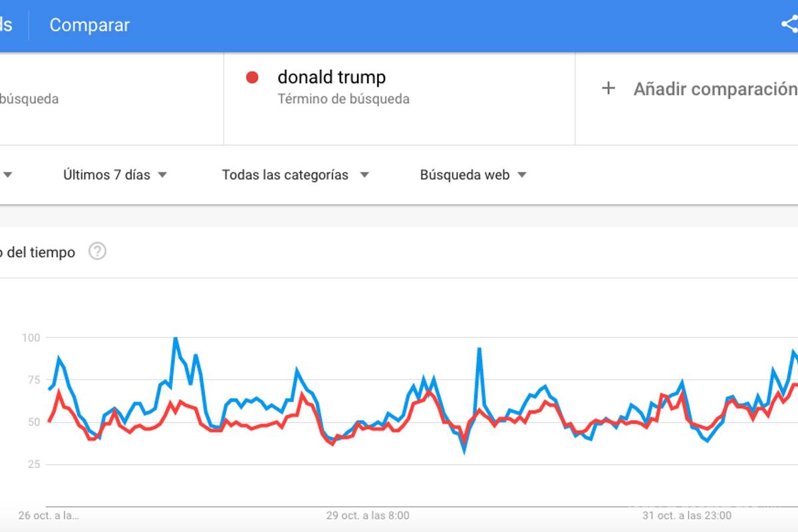Image resolution: width=798 pixels, height=532 pixels.
Task: Open the Búsqueda web dropdown
Action: (x=473, y=174)
